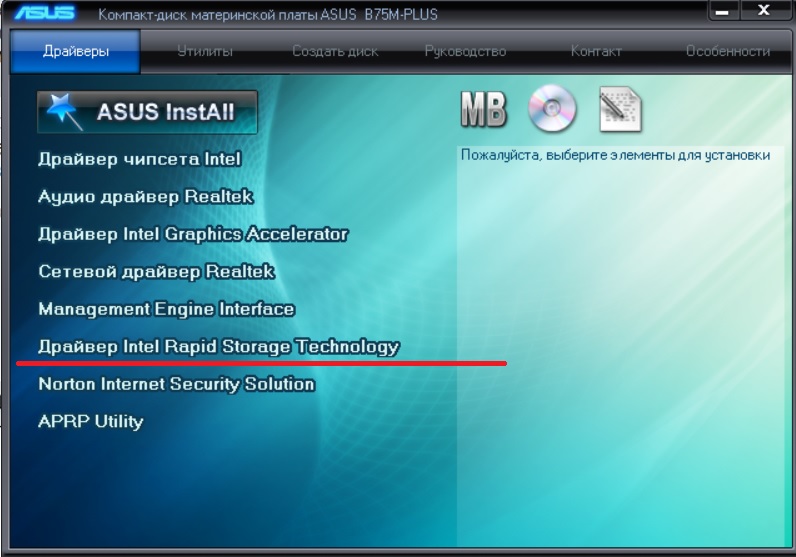Select APRP Utility entry
This screenshot has width=796, height=557.
click(91, 421)
